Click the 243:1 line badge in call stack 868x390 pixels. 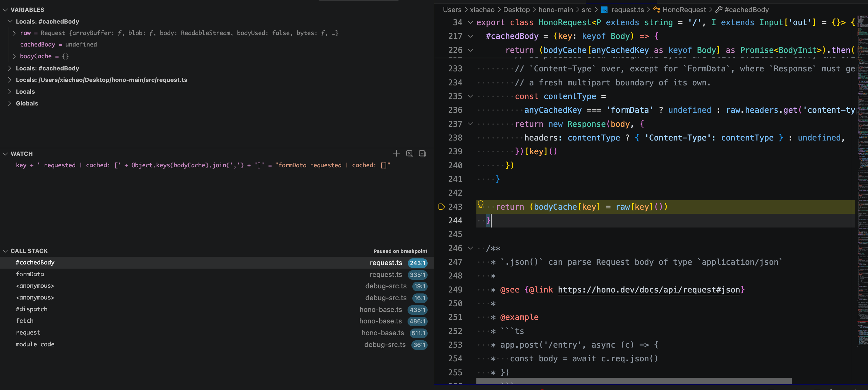(x=417, y=263)
